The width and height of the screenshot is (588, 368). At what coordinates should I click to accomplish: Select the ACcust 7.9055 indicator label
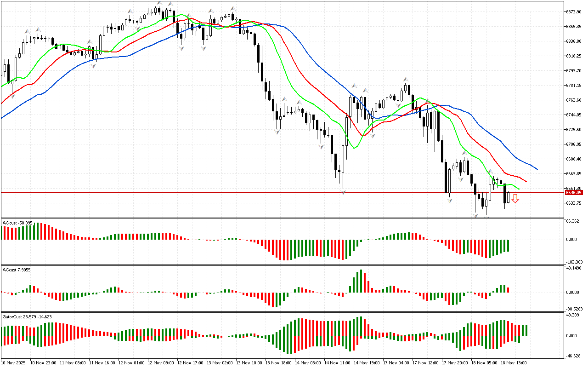coord(17,270)
